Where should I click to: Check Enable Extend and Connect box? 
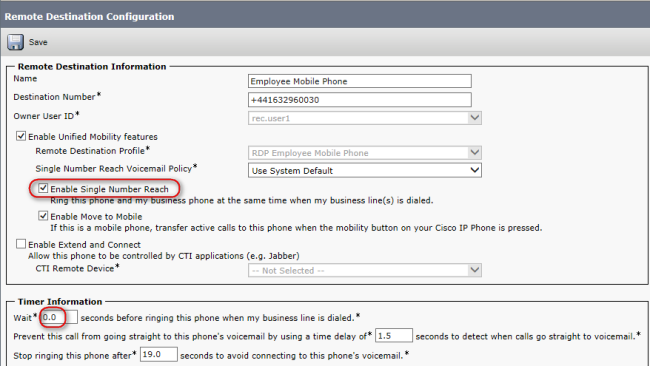point(21,244)
